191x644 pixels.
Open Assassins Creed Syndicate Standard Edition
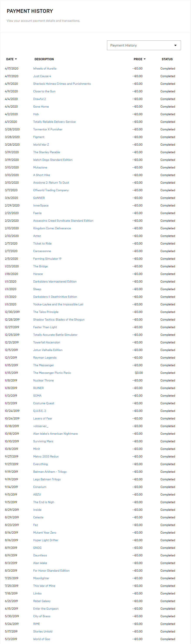(x=63, y=221)
